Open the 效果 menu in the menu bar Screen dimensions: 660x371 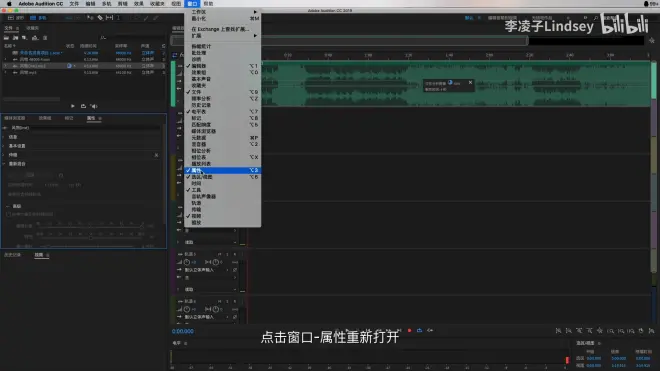[138, 3]
